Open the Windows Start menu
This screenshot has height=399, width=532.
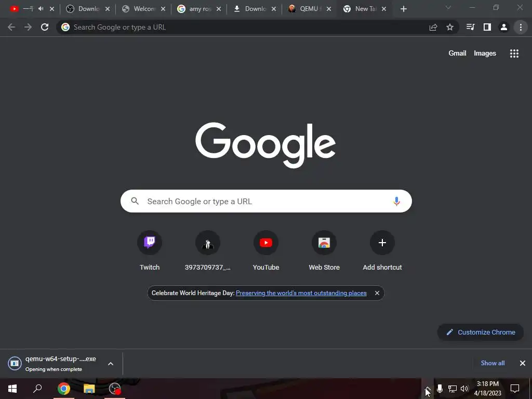(12, 389)
